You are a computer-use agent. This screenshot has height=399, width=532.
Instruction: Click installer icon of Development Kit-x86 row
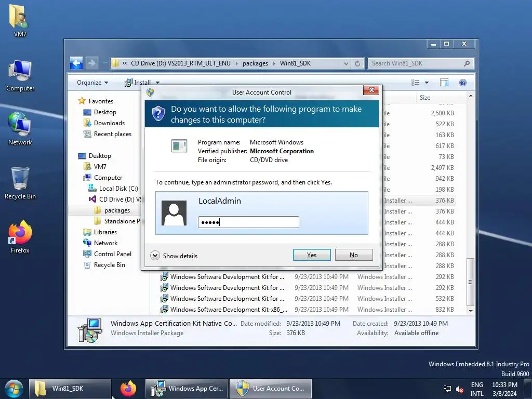(x=164, y=310)
